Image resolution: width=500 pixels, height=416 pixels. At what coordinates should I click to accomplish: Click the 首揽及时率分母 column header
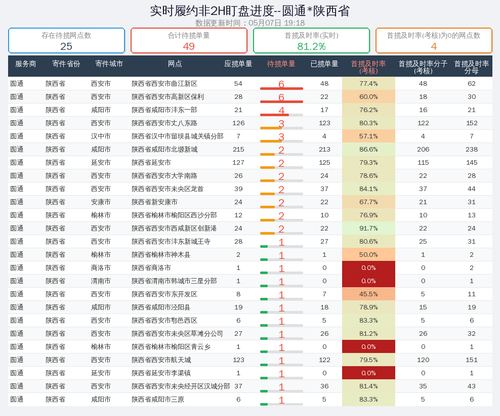471,67
